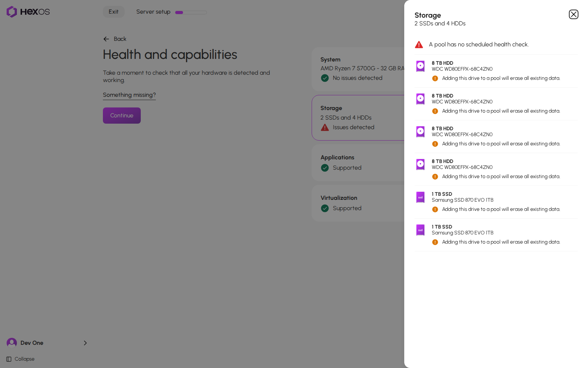
Task: Click the 'Health and capabilities' heading
Action: pyautogui.click(x=170, y=55)
